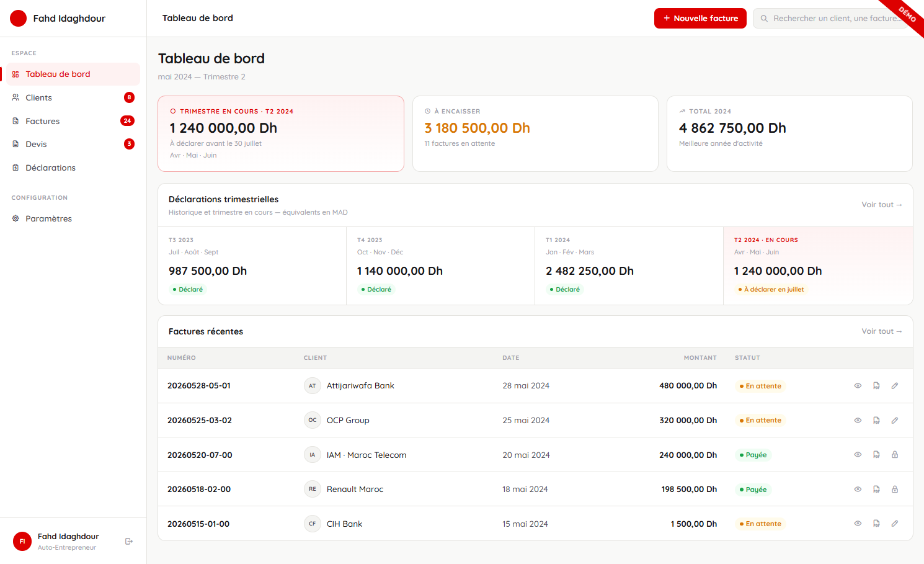Click the 480 000,00 Dh amount
Viewport: 924px width, 564px height.
click(x=688, y=386)
